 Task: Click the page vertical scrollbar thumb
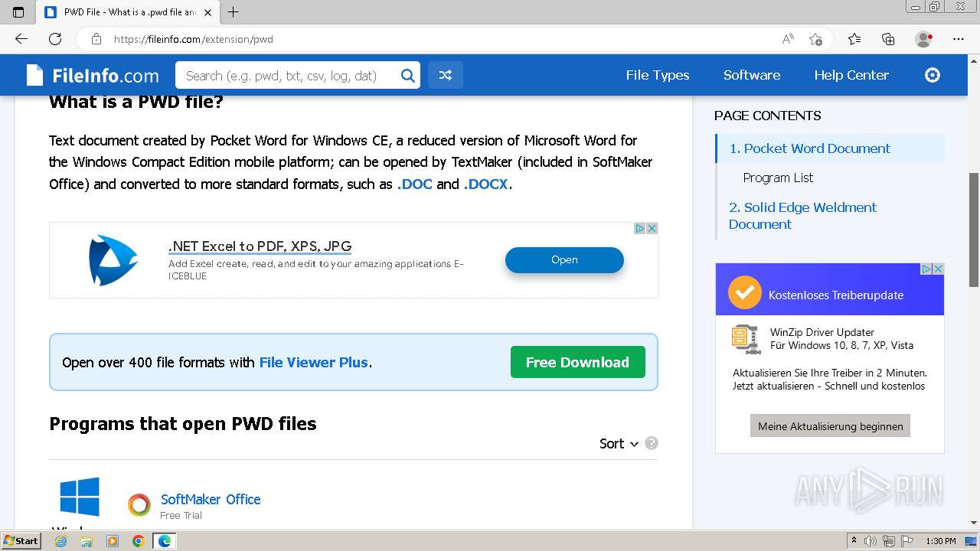coord(974,230)
